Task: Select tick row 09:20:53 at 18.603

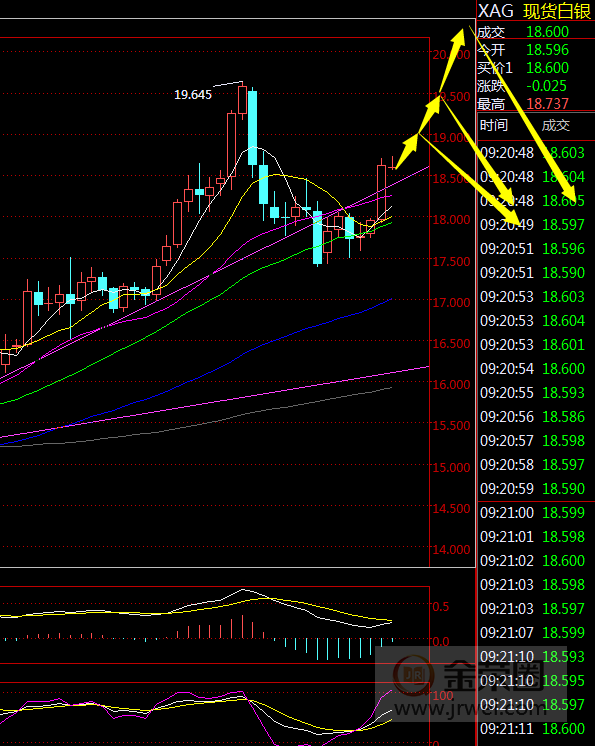Action: 532,297
